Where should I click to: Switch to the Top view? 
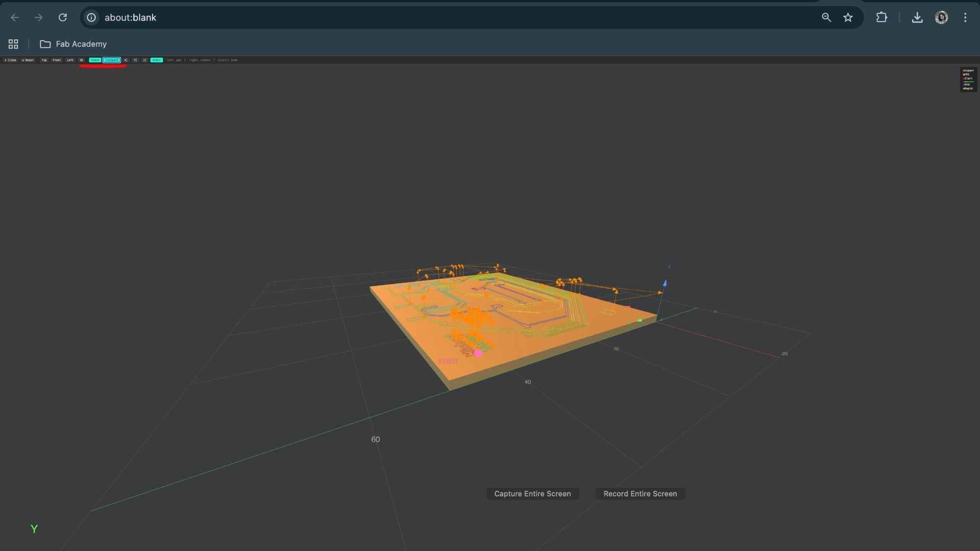tap(44, 60)
